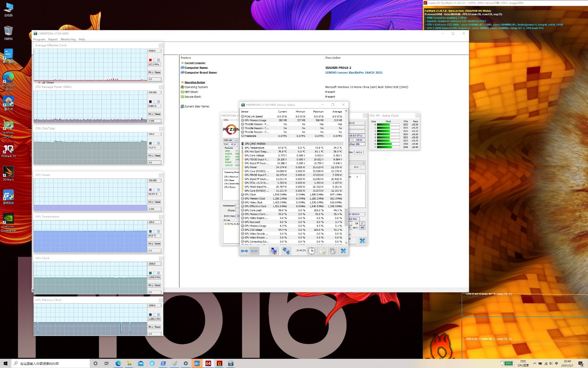Click dark purple swatch of CPU Package Power

coord(150,102)
